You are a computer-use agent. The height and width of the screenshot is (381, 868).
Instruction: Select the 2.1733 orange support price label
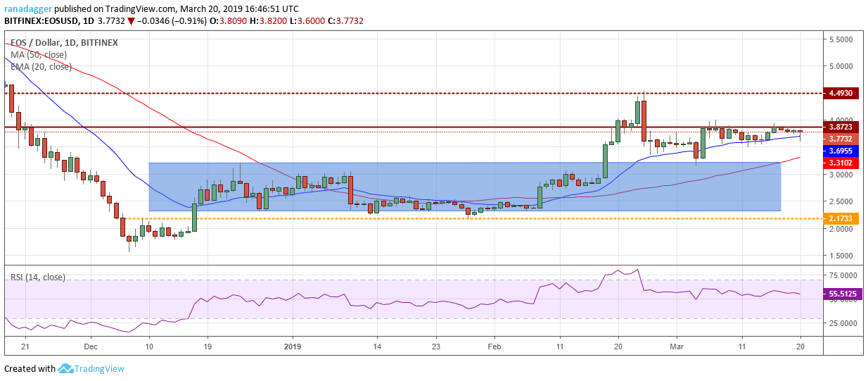pos(841,218)
